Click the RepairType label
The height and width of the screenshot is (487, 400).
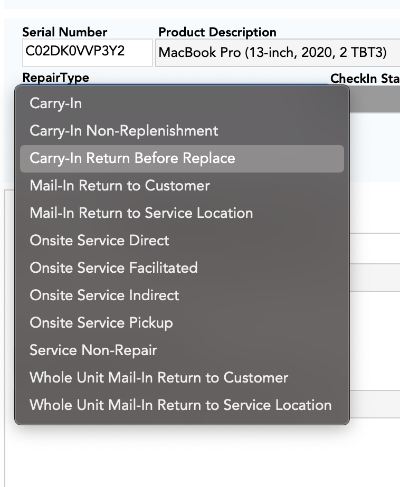pyautogui.click(x=56, y=78)
